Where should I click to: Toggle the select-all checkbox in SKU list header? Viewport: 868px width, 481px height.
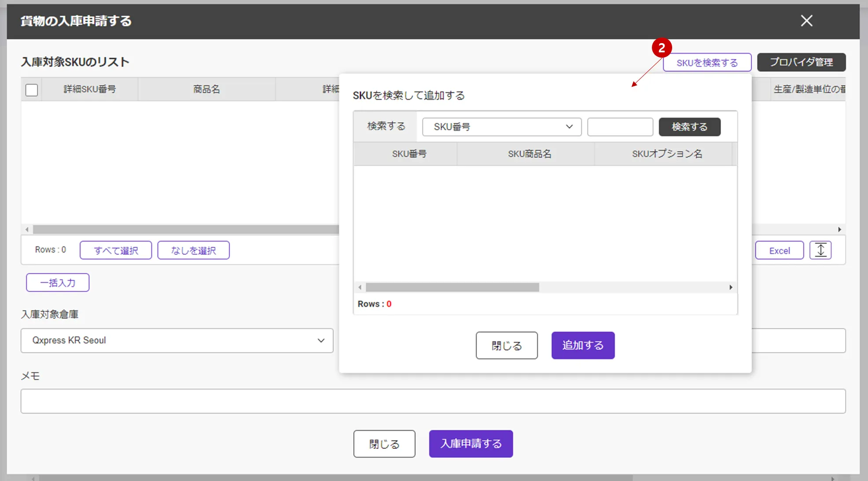pos(32,90)
